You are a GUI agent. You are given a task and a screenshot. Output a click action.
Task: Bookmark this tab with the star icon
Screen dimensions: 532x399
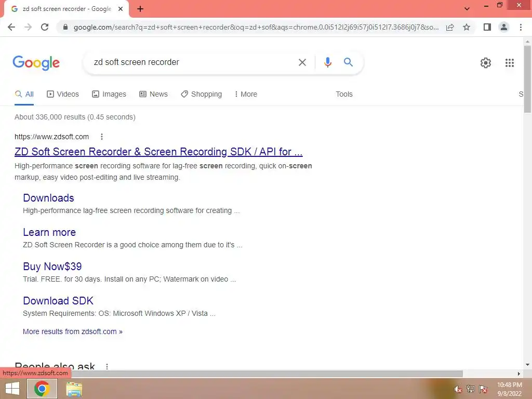(467, 27)
